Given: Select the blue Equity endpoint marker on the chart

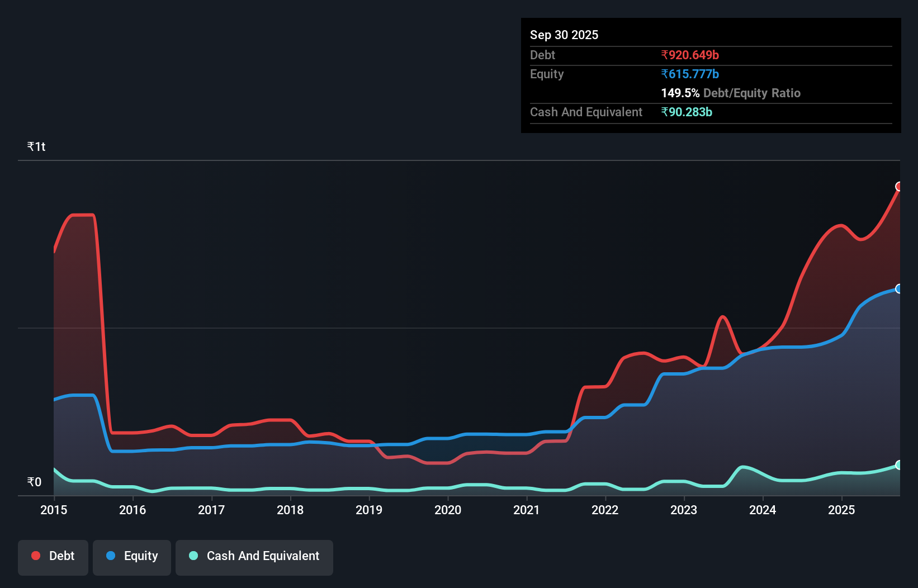Looking at the screenshot, I should coord(898,289).
